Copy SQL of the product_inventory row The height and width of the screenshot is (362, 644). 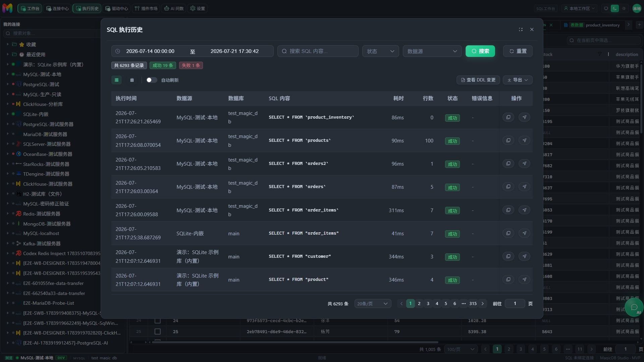508,117
